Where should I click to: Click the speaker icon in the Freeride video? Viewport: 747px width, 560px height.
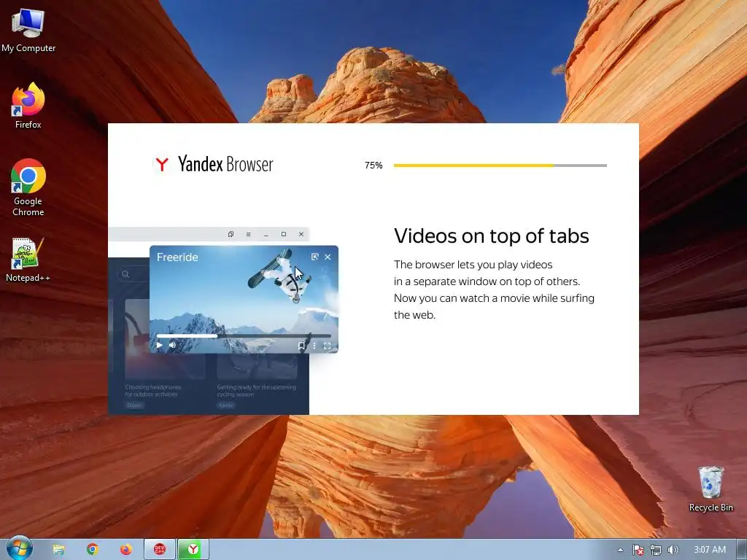click(172, 345)
